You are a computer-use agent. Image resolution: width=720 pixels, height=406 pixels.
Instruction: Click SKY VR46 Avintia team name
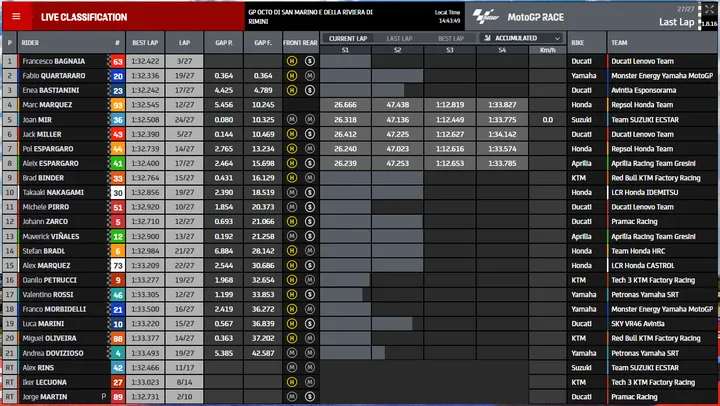(x=638, y=324)
